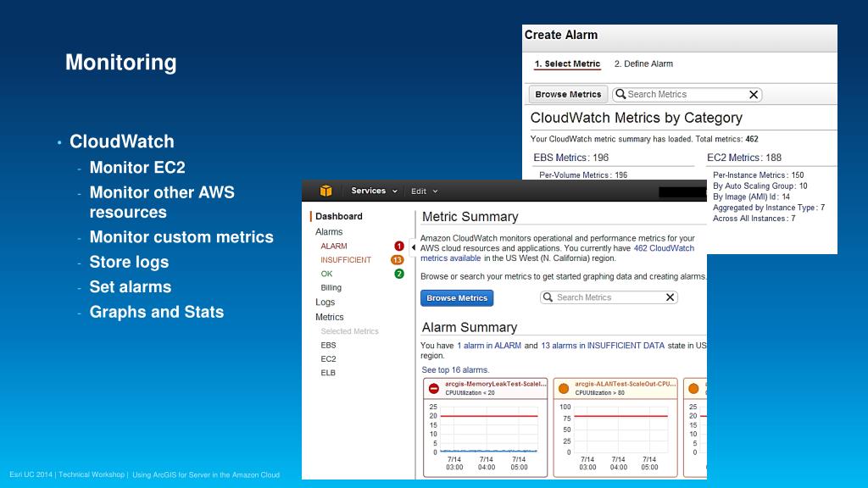Click magnifier icon in dashboard search
Viewport: 868px width, 488px height.
(548, 297)
